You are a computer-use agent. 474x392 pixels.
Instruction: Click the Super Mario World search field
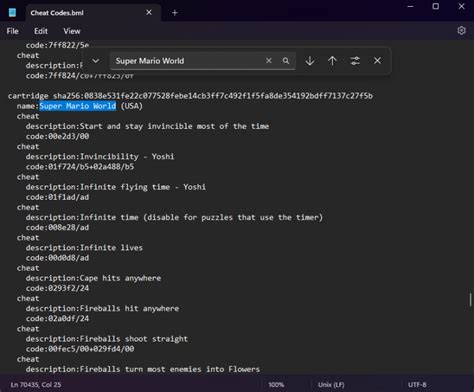[x=188, y=61]
